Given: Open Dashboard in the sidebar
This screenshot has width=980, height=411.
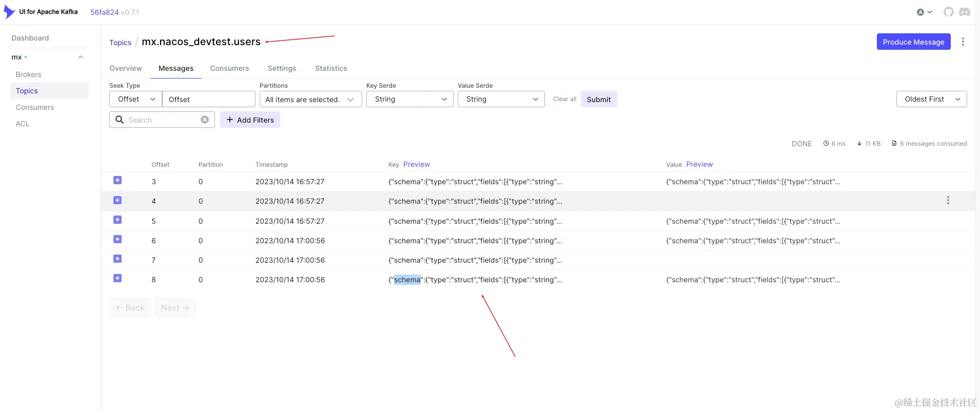Looking at the screenshot, I should coord(30,38).
